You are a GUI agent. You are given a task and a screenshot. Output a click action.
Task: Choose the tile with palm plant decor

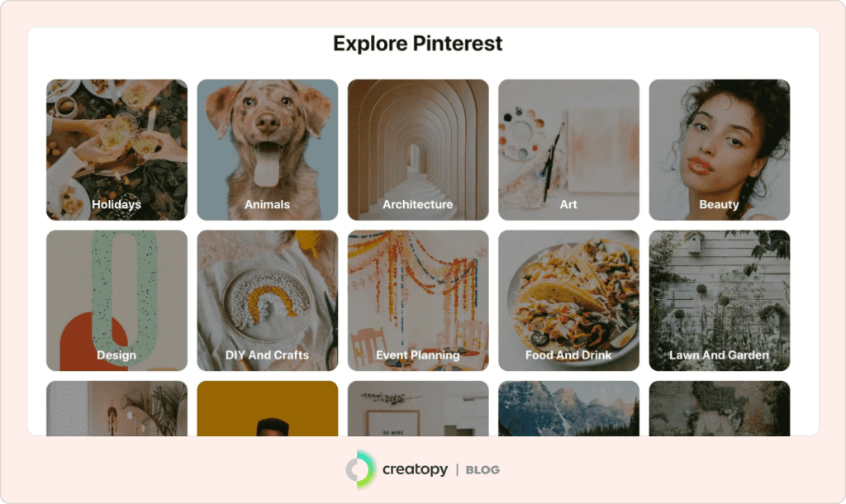click(116, 408)
